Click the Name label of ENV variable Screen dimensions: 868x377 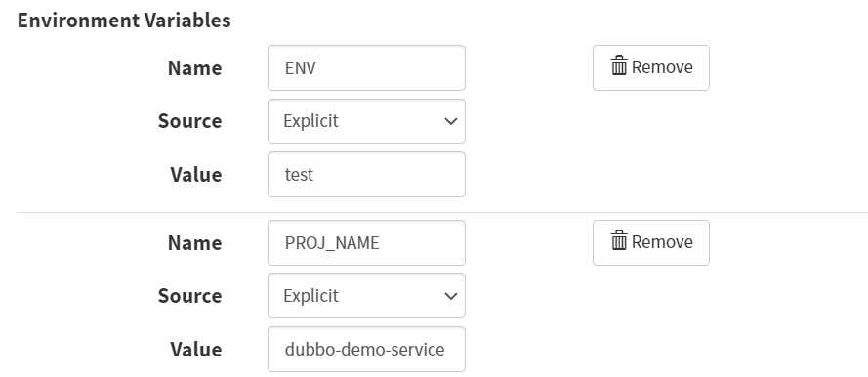coord(195,68)
